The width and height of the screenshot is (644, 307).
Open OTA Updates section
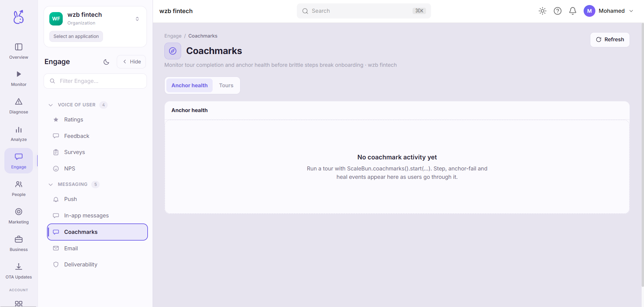tap(19, 271)
